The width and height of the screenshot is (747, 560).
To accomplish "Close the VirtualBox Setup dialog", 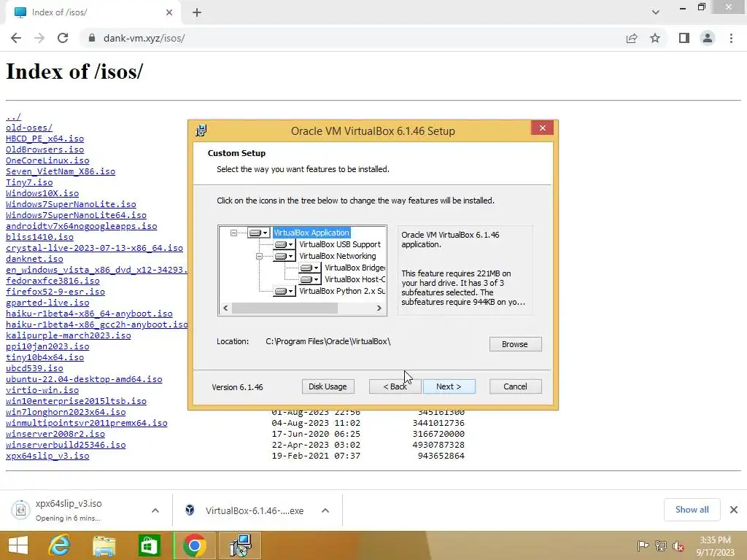I will click(542, 128).
